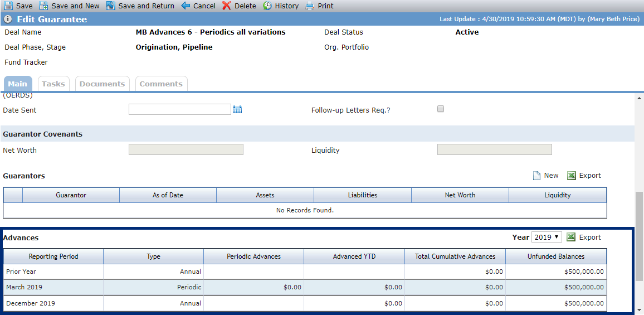Click the No Records Found message
Screen dimensions: 644x315
[x=305, y=210]
